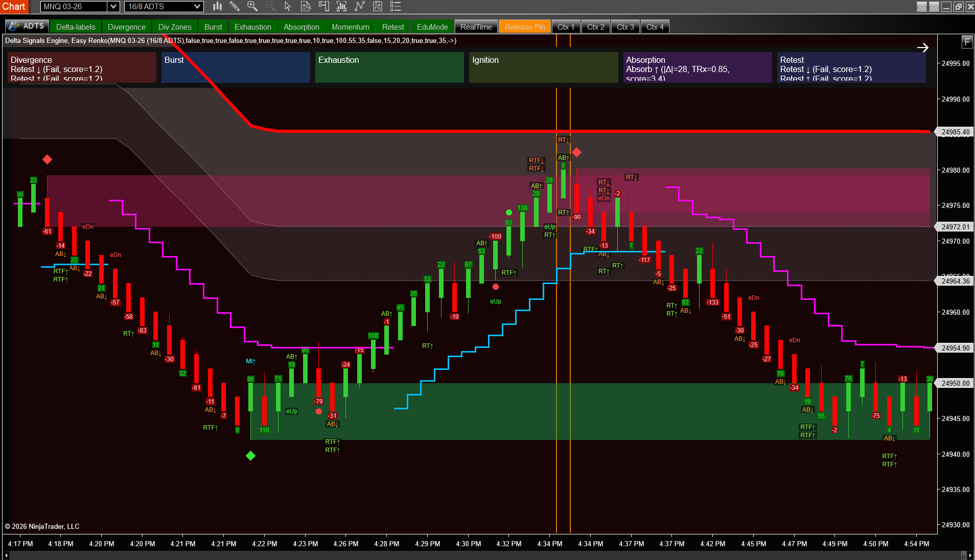The width and height of the screenshot is (975, 560).
Task: Open the Data Series settings icon
Action: 341,7
